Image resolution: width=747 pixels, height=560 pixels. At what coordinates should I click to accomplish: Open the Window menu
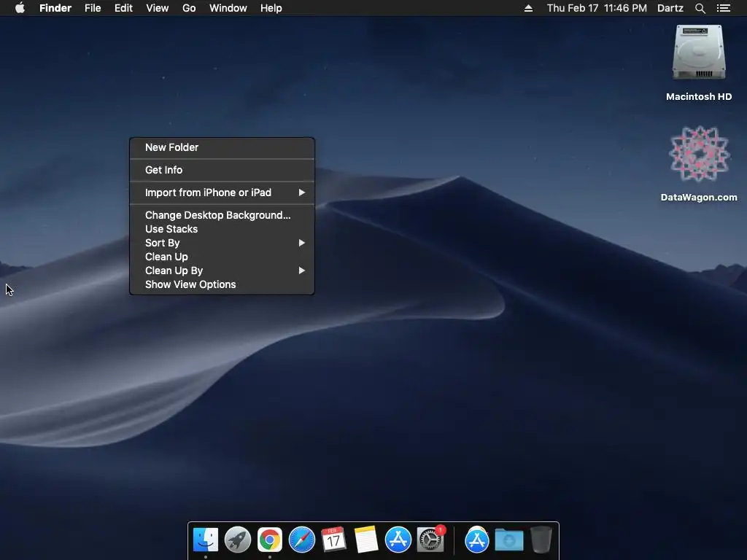[228, 8]
